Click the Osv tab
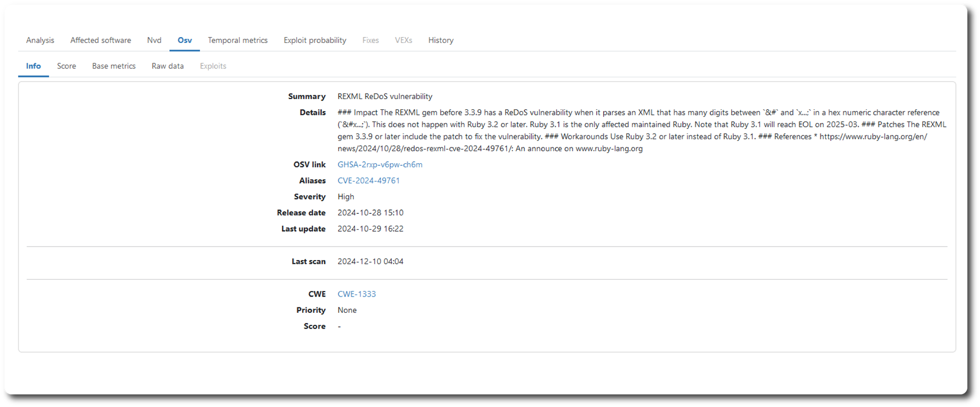 pos(185,40)
